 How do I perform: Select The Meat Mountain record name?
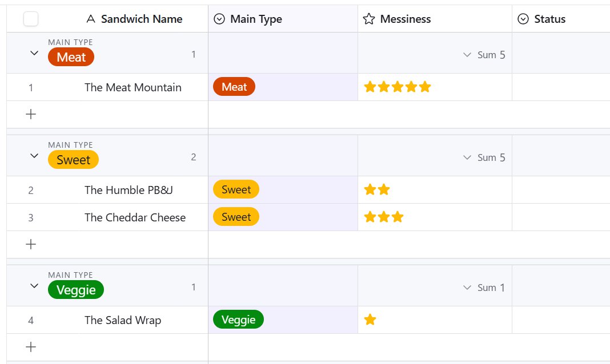tap(133, 87)
